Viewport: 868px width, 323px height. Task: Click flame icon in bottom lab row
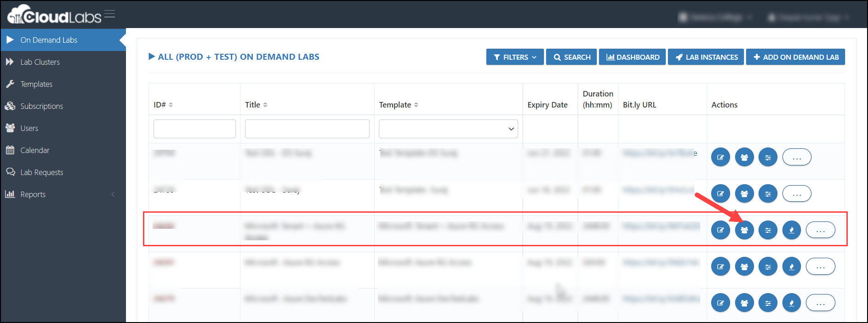[792, 303]
